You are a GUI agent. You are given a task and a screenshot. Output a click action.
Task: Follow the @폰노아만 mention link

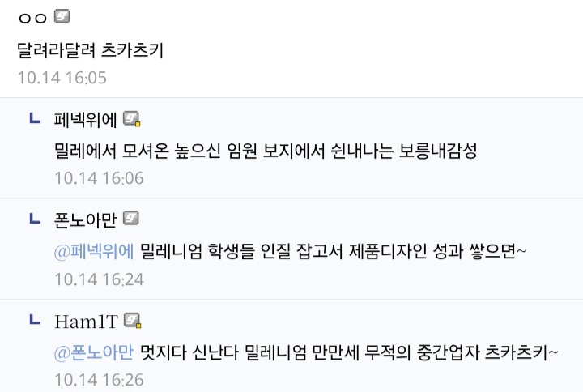(94, 352)
